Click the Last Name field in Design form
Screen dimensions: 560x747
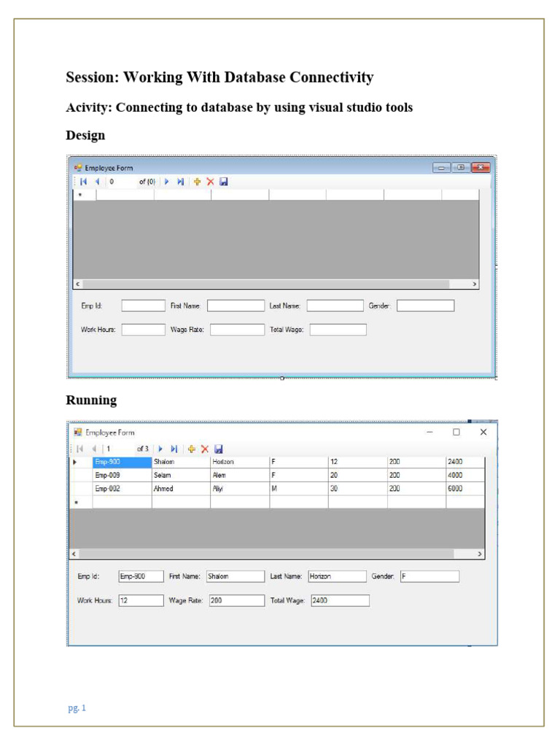335,306
